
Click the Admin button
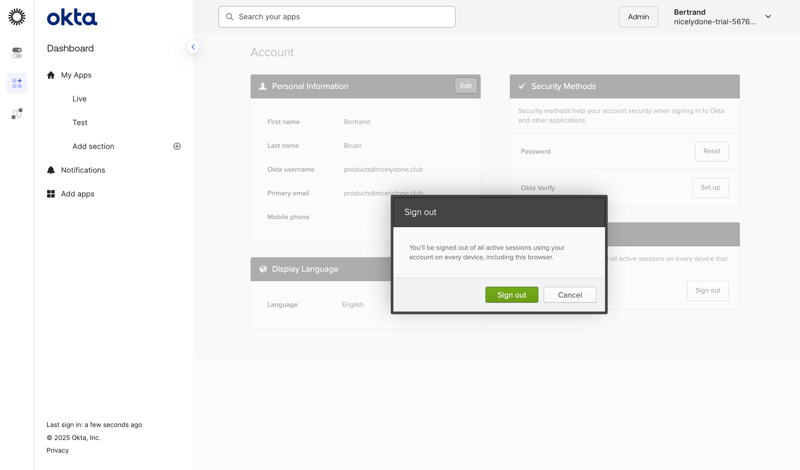pyautogui.click(x=638, y=17)
